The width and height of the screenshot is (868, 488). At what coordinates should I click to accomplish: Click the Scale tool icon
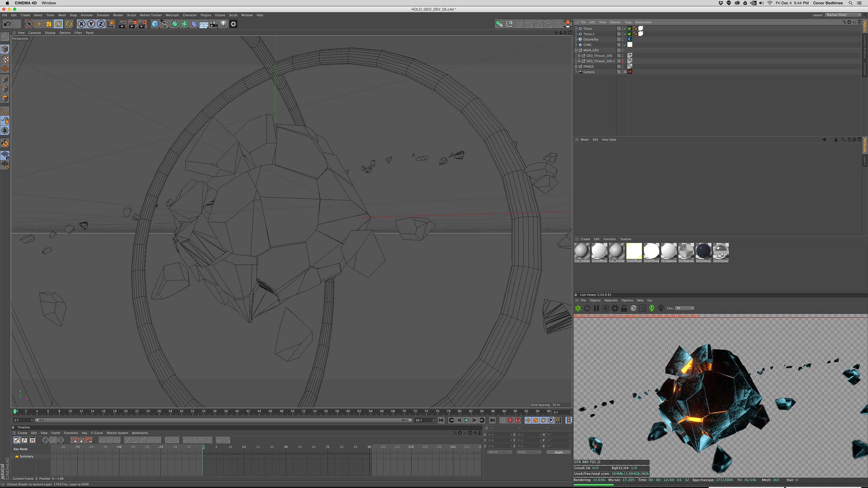click(x=49, y=24)
